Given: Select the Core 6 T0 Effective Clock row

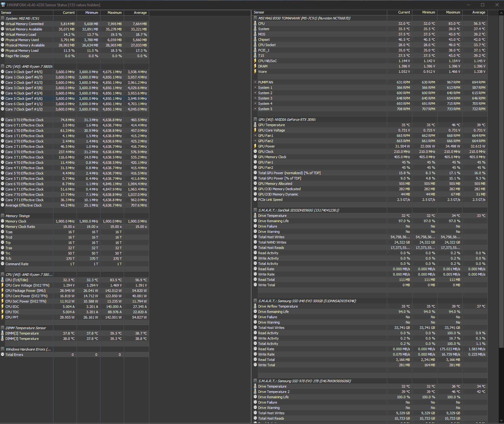Looking at the screenshot, I should tap(74, 184).
